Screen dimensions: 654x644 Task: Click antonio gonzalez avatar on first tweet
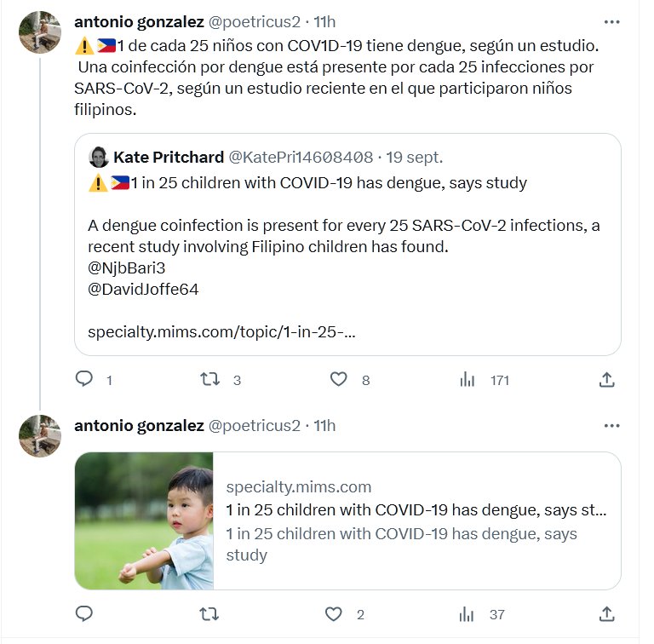(x=40, y=32)
